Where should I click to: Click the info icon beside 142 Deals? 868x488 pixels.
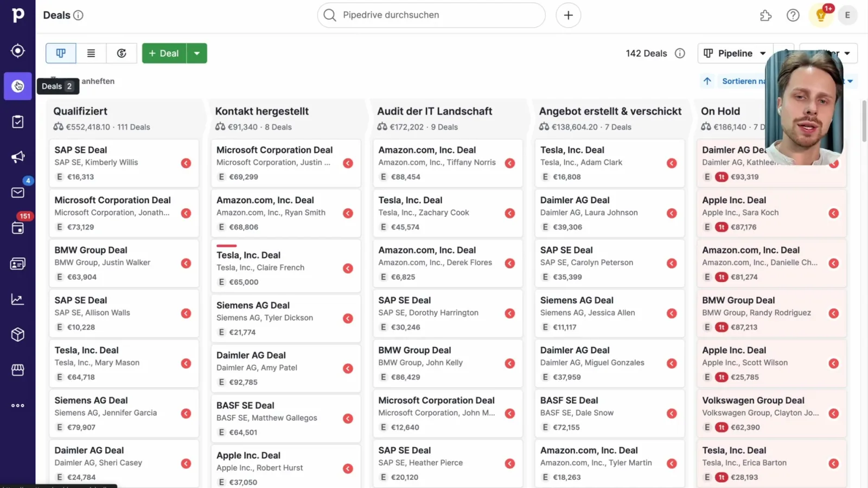pos(680,53)
